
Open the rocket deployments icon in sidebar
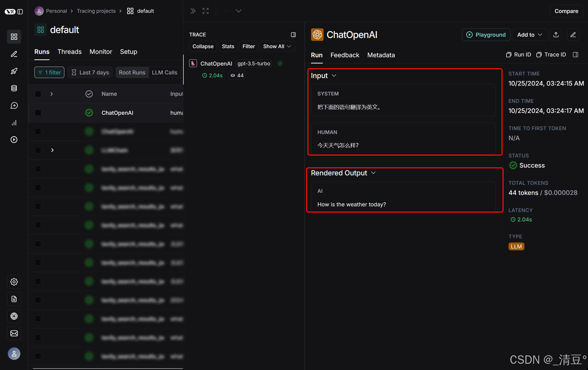(x=14, y=71)
